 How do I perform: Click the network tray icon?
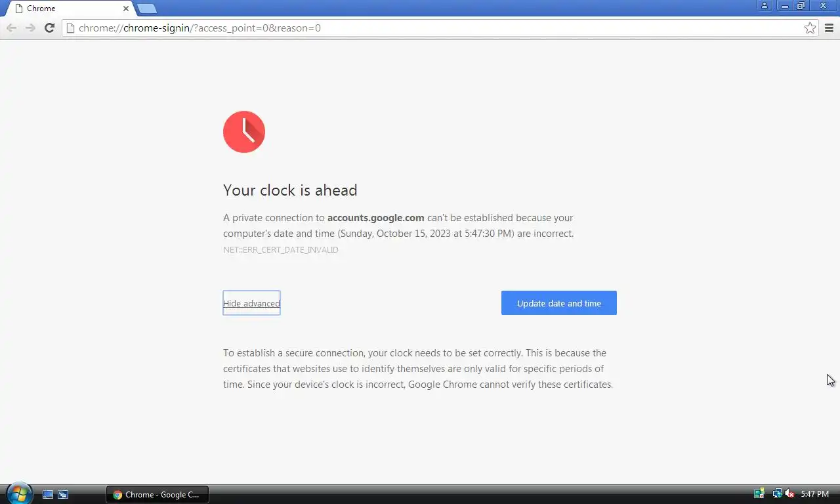[x=777, y=493]
